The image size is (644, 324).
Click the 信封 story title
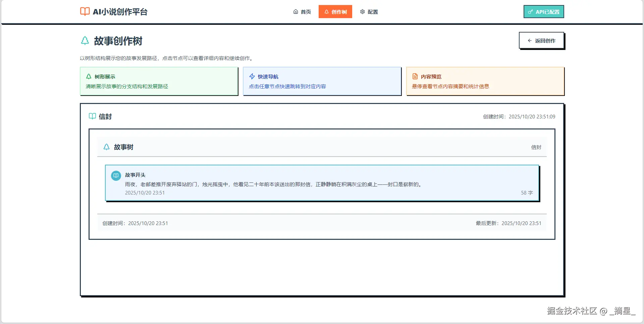click(x=105, y=116)
